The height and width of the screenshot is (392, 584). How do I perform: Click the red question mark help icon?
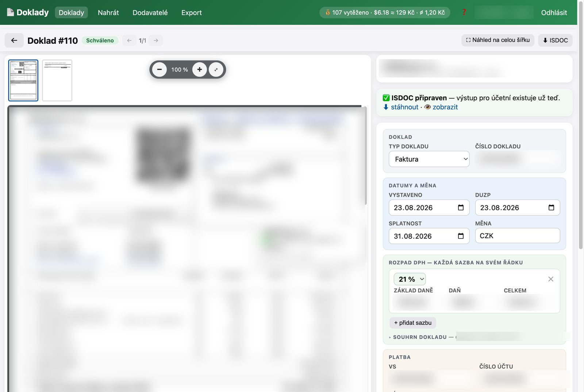tap(464, 12)
